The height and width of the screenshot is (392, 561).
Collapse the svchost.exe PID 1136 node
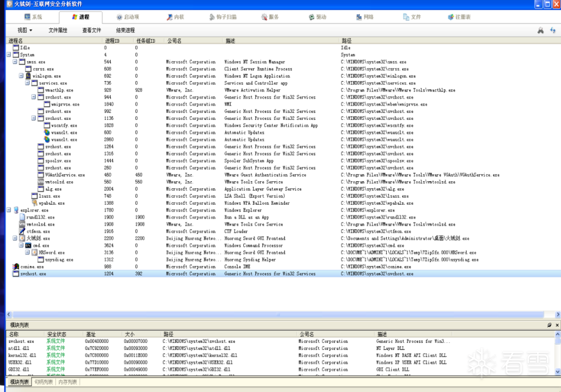coord(33,118)
